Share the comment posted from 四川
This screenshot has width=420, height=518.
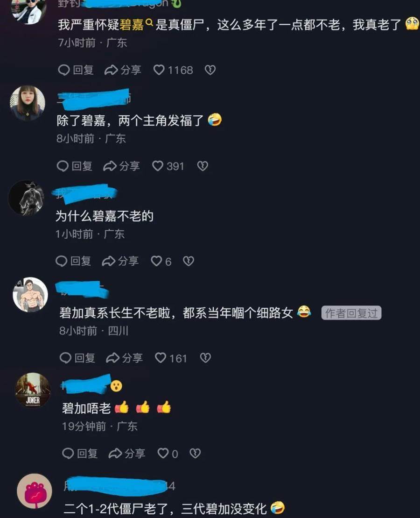(x=124, y=358)
